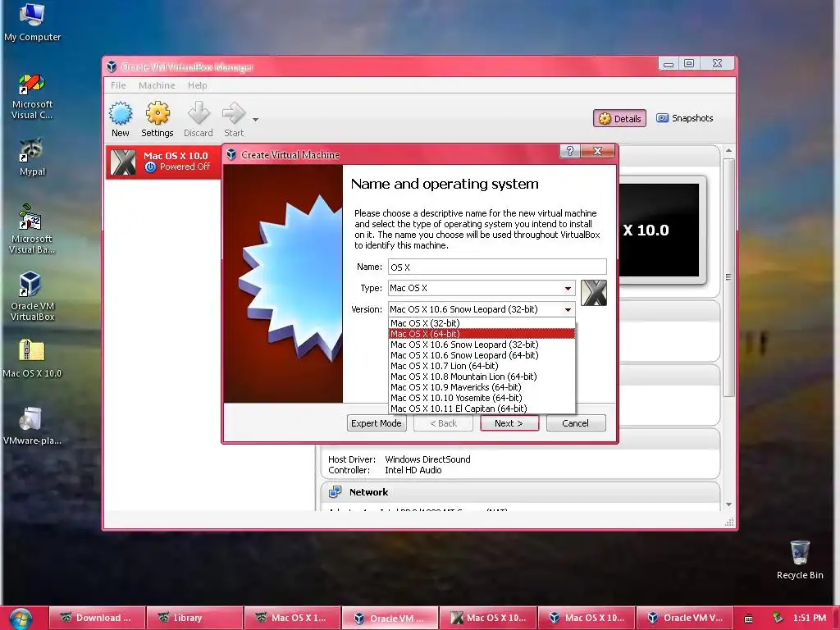
Task: Click the Network section icon
Action: coord(336,492)
